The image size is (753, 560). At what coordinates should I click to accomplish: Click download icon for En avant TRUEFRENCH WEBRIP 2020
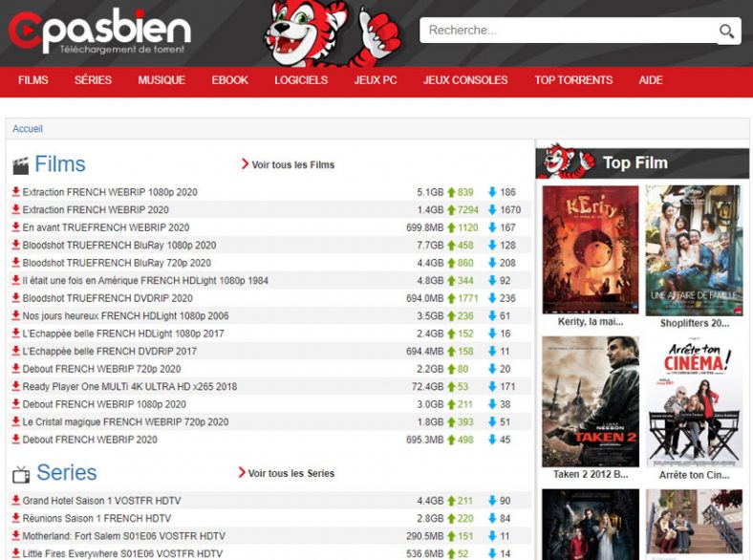pyautogui.click(x=16, y=227)
